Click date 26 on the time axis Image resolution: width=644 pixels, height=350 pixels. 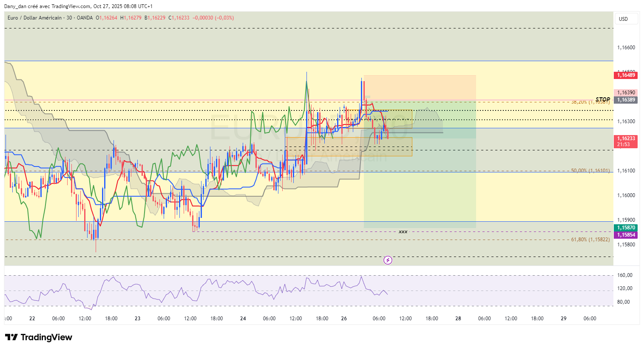pos(344,319)
